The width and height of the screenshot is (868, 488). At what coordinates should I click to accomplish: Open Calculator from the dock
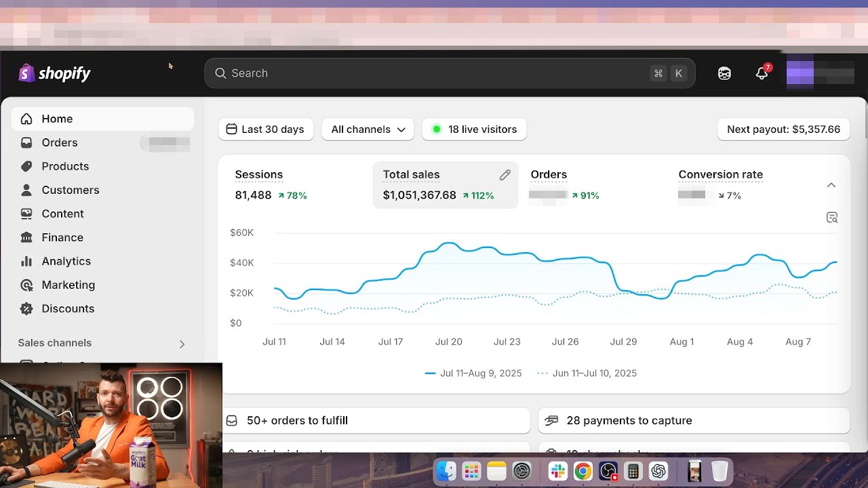[633, 471]
